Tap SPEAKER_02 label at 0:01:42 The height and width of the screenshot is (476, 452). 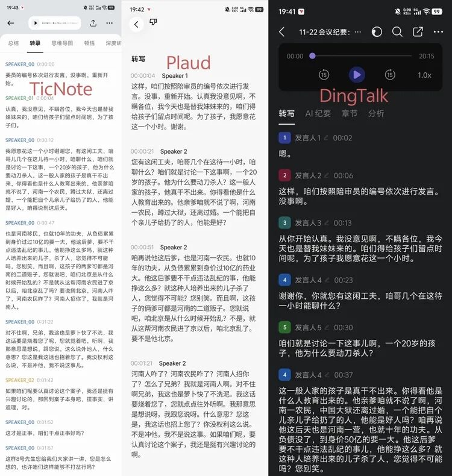pyautogui.click(x=19, y=380)
